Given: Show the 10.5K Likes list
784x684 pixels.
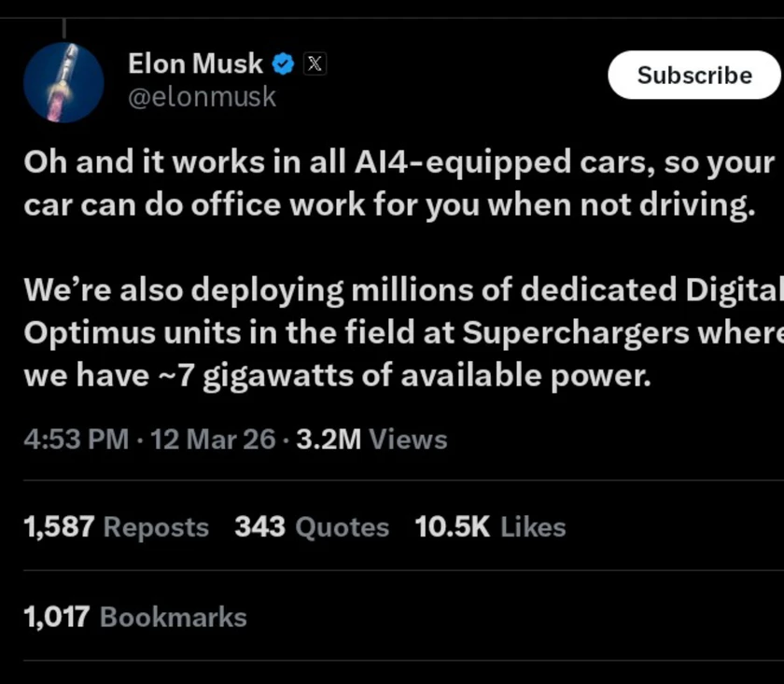Looking at the screenshot, I should (x=490, y=527).
